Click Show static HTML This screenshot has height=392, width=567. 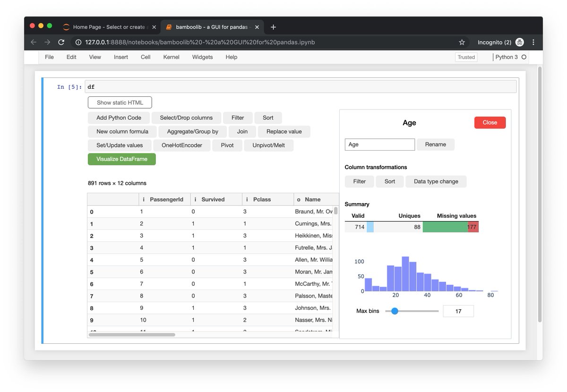(x=120, y=102)
